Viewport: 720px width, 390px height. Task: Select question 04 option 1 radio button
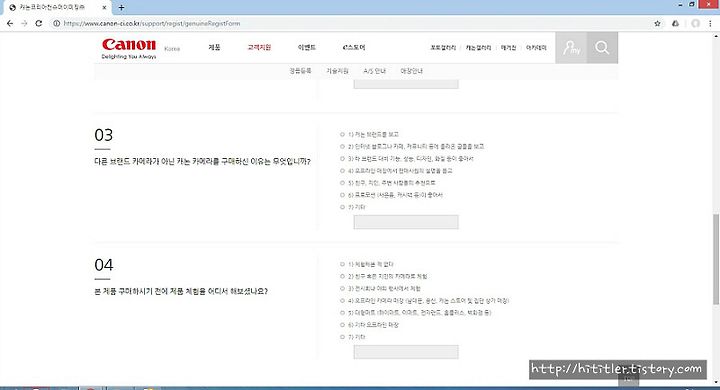342,264
